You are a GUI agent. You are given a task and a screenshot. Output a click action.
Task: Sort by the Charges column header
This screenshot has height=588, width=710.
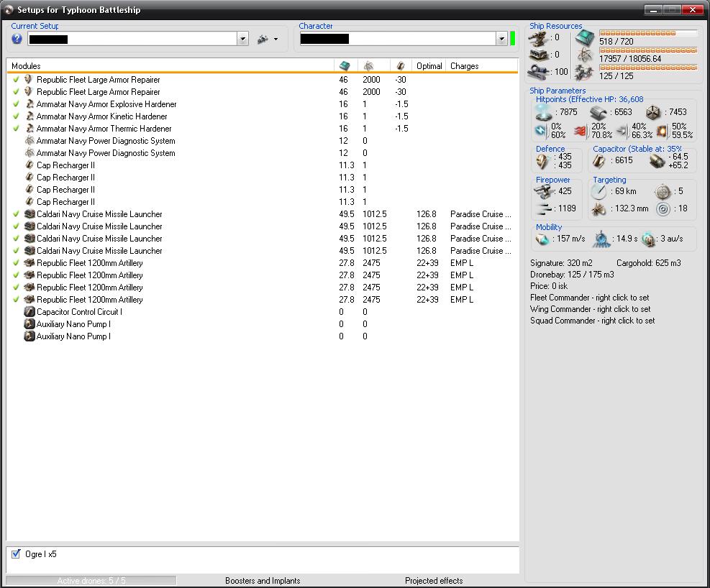click(482, 66)
